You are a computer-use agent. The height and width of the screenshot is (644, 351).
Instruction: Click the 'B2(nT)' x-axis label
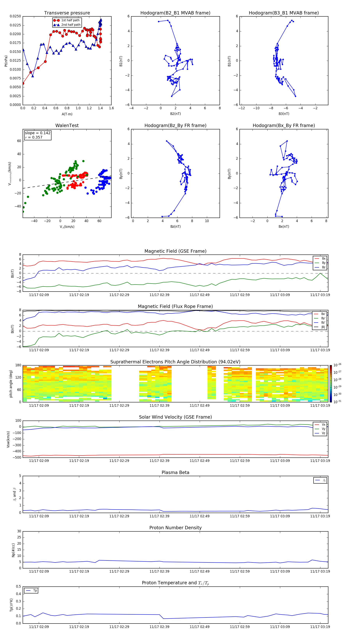175,114
